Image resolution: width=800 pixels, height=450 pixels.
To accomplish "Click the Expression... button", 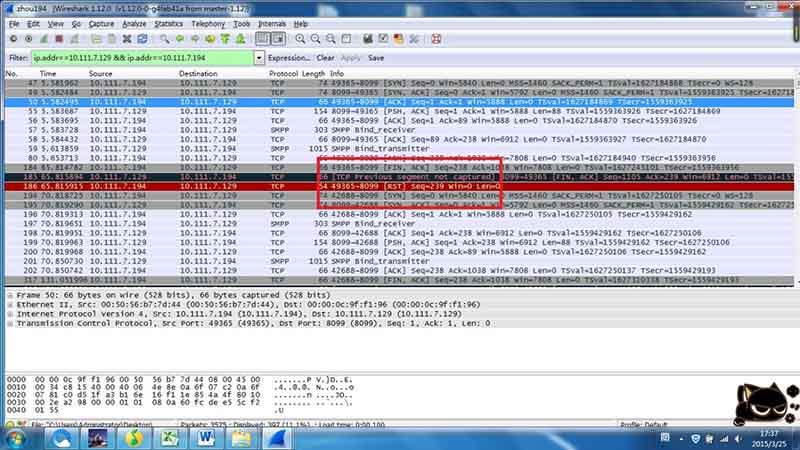I will tap(289, 58).
